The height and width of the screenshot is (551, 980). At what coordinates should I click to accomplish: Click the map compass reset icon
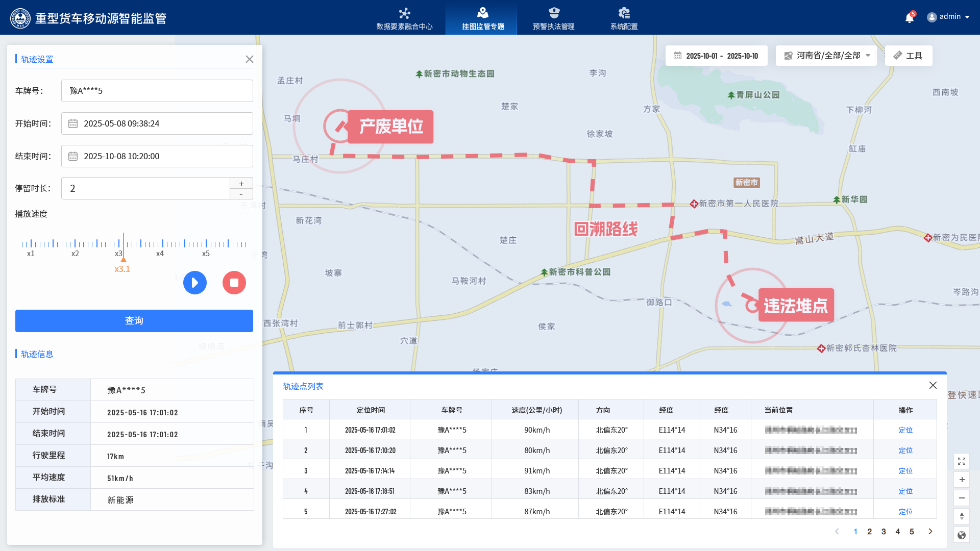click(962, 516)
